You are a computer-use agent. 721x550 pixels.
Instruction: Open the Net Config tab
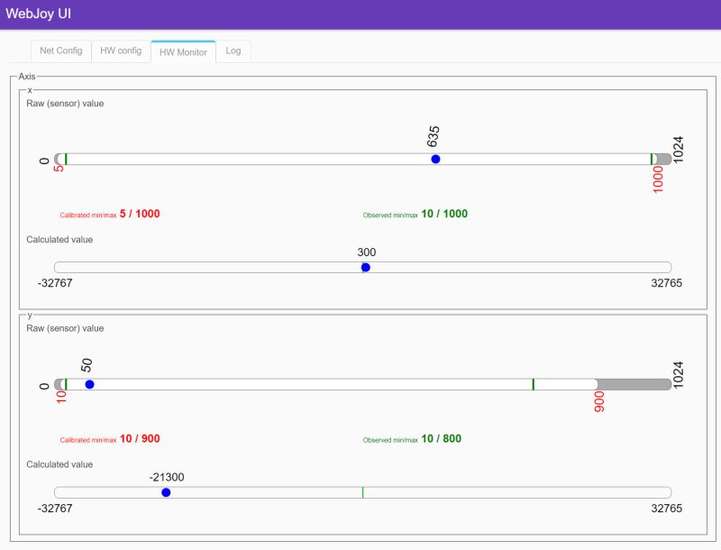tap(61, 51)
